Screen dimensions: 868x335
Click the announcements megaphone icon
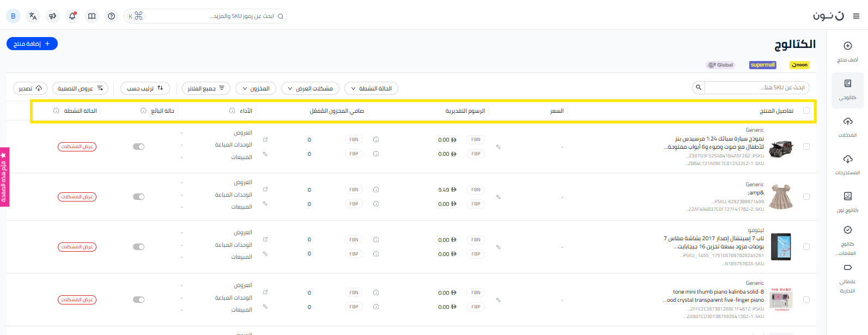[52, 16]
